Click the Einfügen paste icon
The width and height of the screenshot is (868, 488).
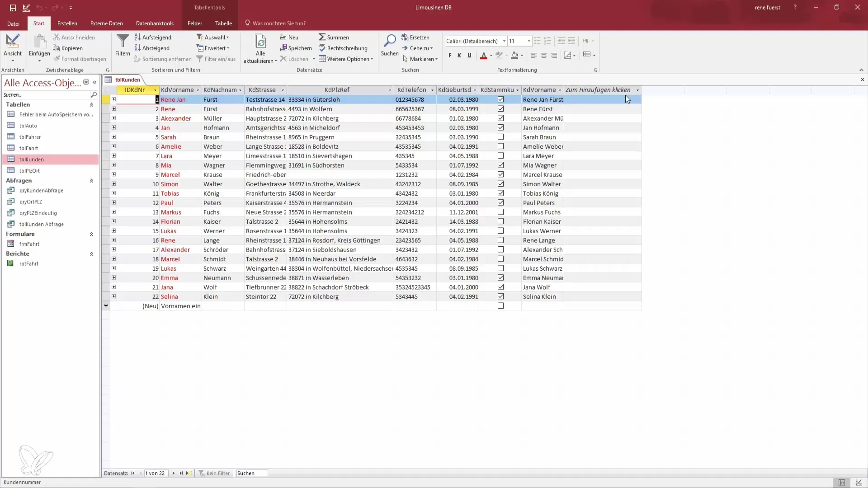click(40, 42)
